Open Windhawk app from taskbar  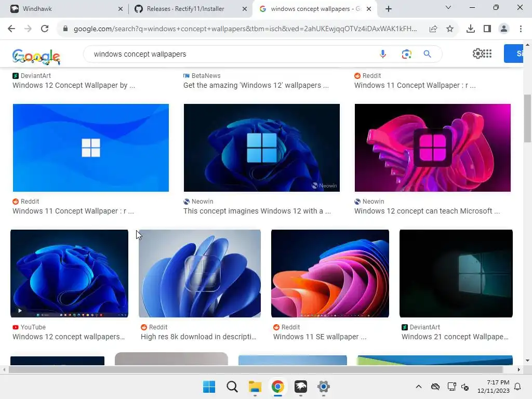(301, 387)
